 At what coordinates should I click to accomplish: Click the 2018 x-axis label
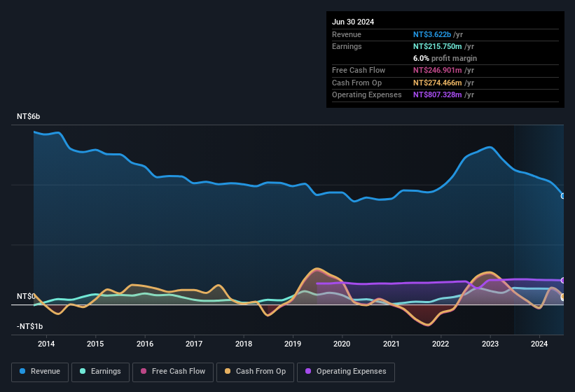[244, 344]
